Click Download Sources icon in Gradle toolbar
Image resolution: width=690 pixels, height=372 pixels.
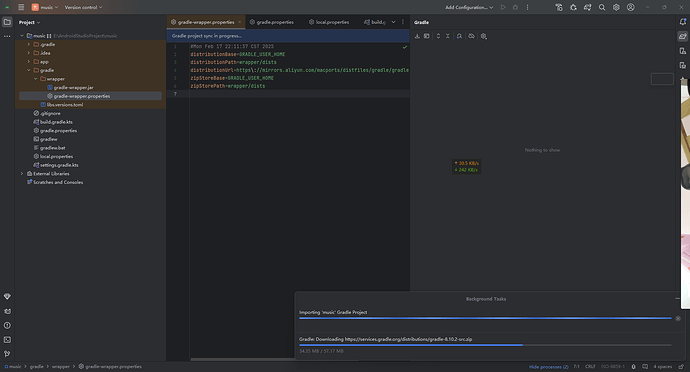pyautogui.click(x=417, y=36)
